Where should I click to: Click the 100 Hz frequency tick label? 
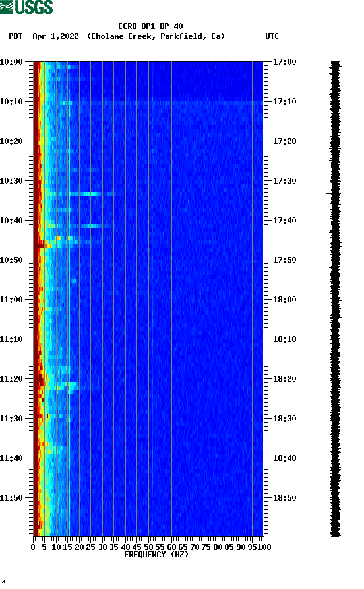point(264,547)
